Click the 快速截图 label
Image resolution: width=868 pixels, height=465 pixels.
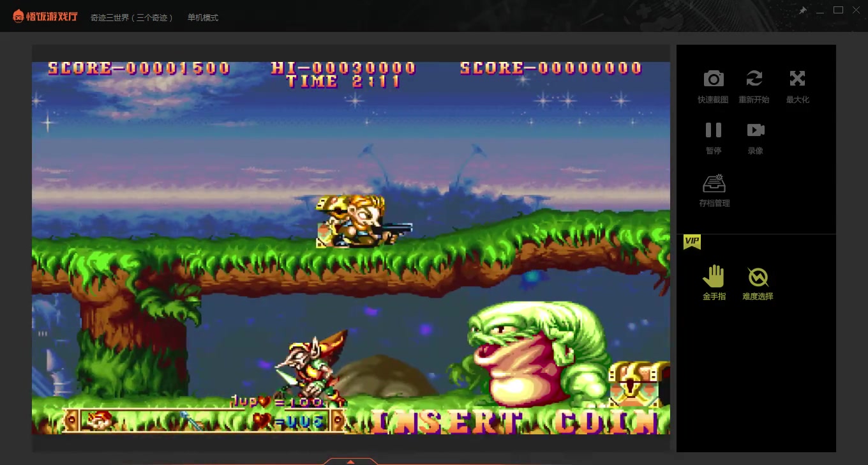[713, 100]
